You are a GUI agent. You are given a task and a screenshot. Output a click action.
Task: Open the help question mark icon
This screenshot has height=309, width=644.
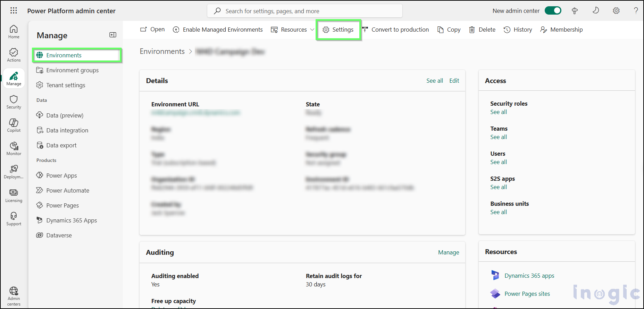click(636, 11)
